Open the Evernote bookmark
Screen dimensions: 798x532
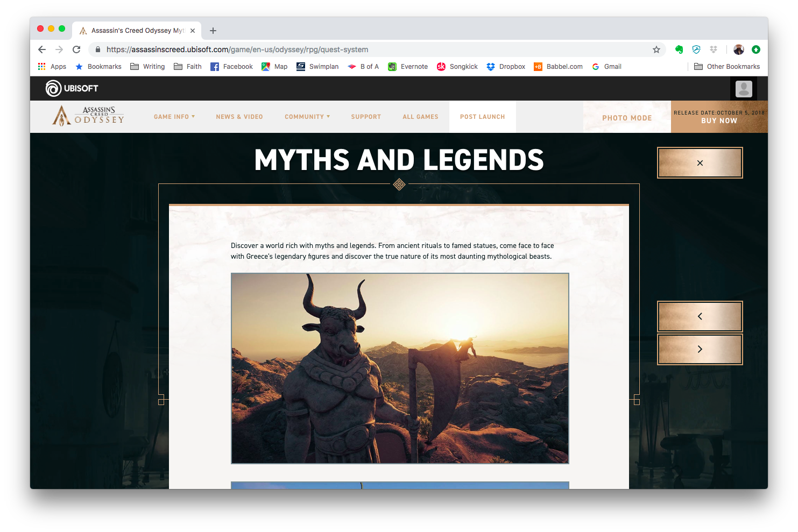click(408, 67)
